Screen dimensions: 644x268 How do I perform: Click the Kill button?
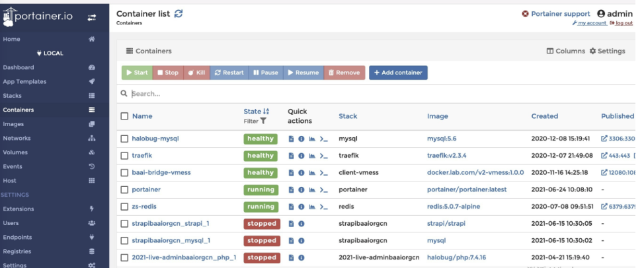197,73
